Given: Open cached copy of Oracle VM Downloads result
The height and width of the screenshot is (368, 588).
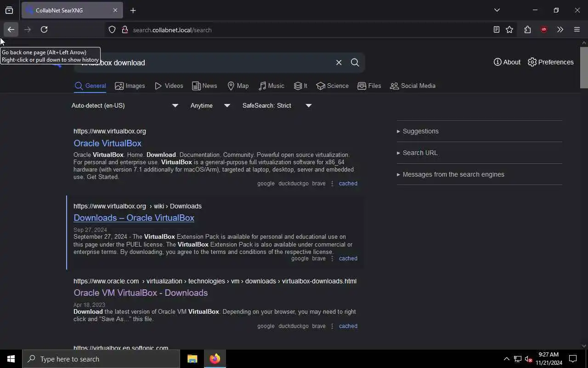Looking at the screenshot, I should 348,326.
